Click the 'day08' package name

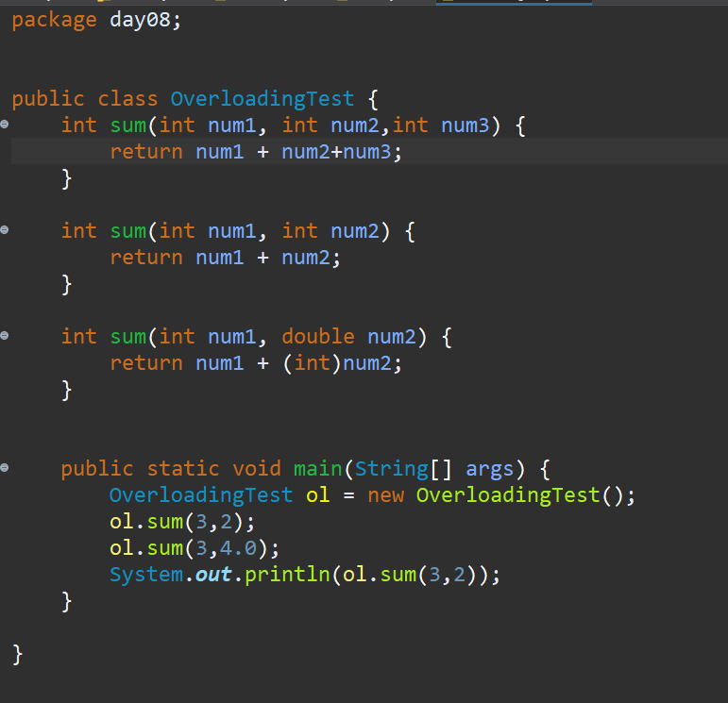(x=140, y=22)
